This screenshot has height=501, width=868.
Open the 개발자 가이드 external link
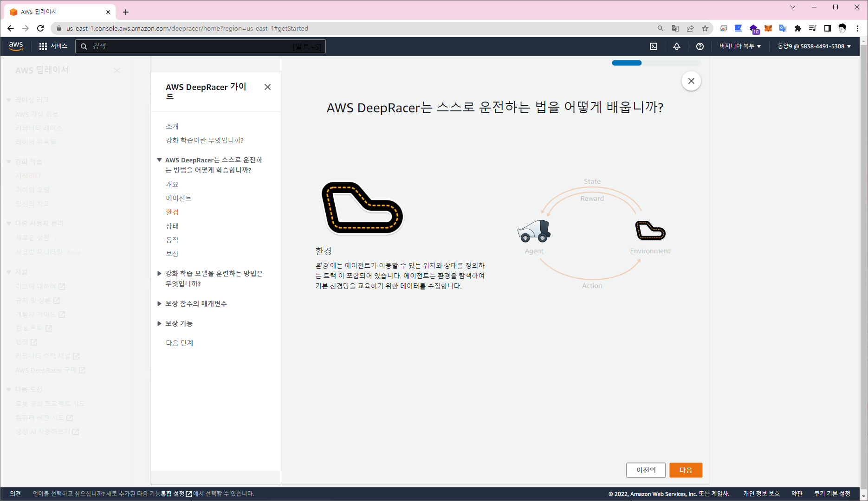(40, 315)
